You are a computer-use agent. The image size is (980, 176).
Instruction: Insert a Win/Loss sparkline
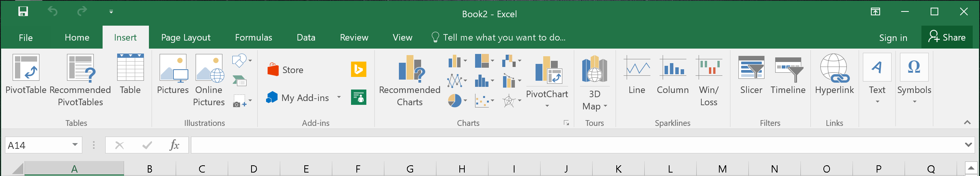(709, 80)
